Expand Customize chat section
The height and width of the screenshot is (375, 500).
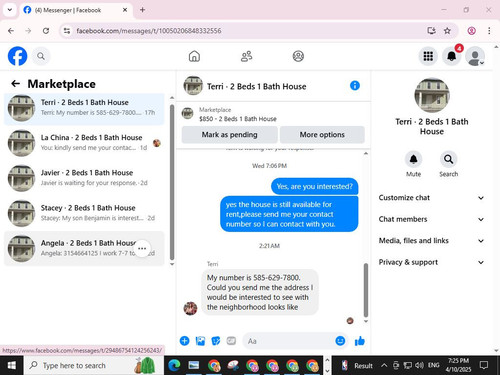tap(431, 198)
